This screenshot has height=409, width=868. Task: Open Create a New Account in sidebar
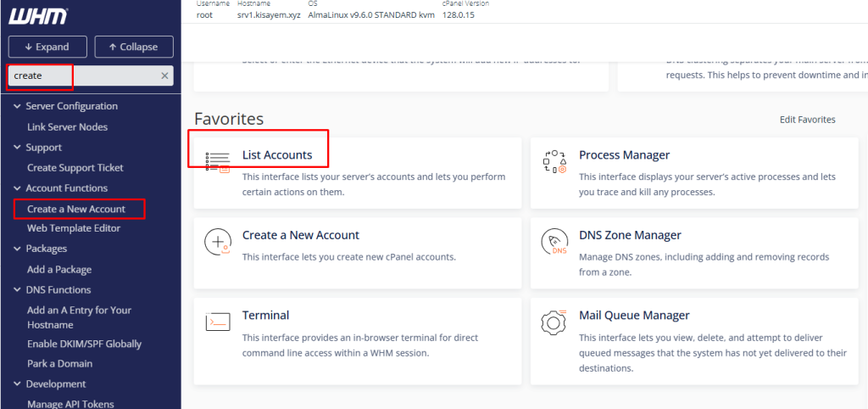(x=76, y=209)
